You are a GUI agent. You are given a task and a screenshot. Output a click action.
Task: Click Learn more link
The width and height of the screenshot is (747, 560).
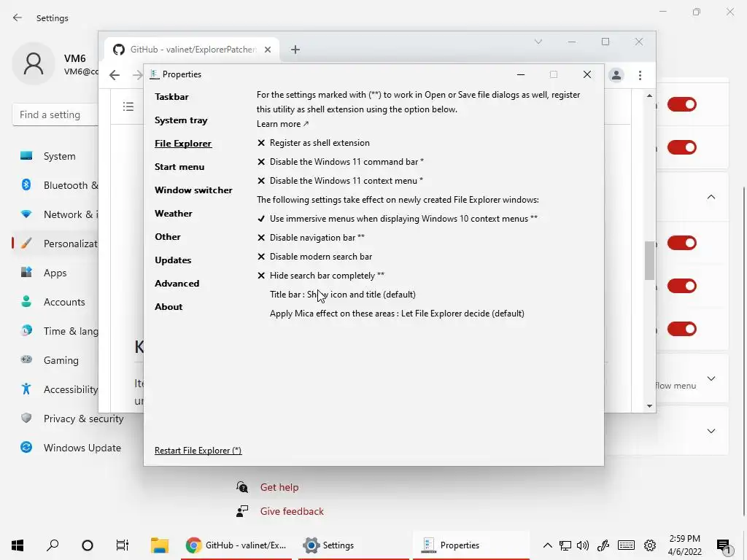click(x=282, y=124)
